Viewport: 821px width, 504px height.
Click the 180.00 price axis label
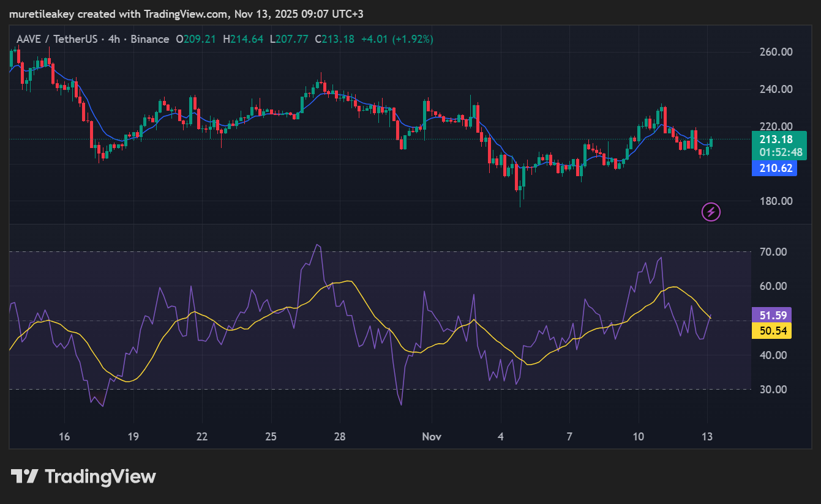775,201
